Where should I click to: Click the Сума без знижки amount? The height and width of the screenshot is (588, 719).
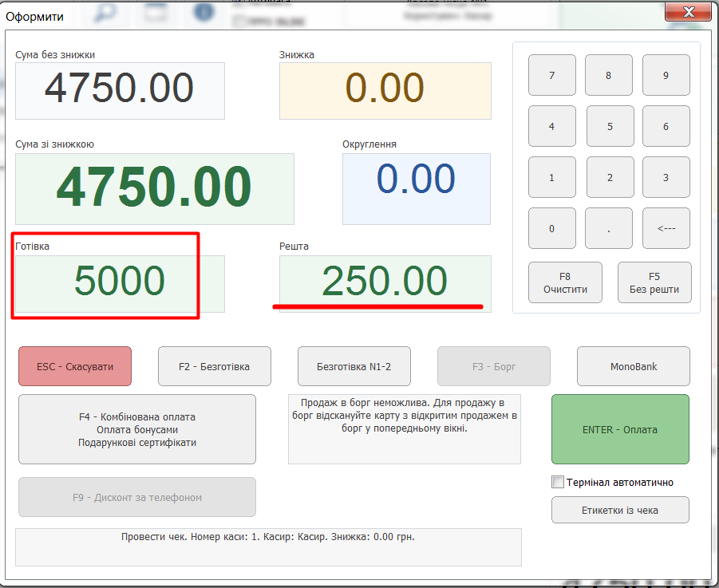(x=120, y=91)
